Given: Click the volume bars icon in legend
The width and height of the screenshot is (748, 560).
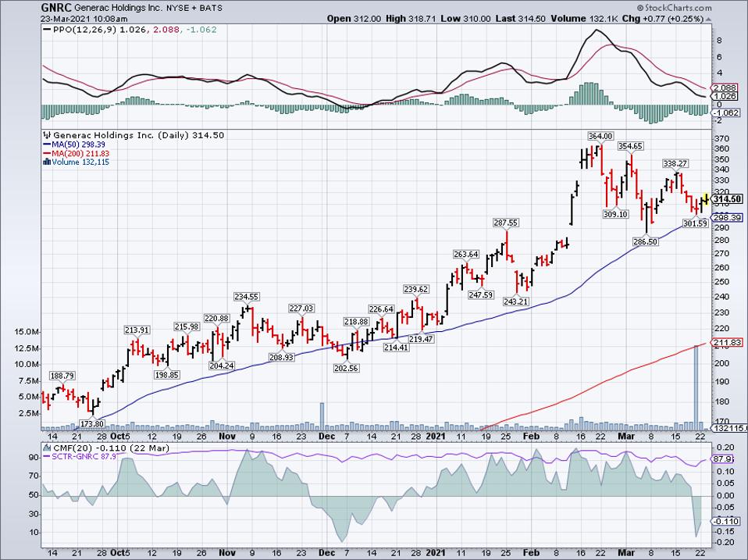Looking at the screenshot, I should tap(47, 162).
